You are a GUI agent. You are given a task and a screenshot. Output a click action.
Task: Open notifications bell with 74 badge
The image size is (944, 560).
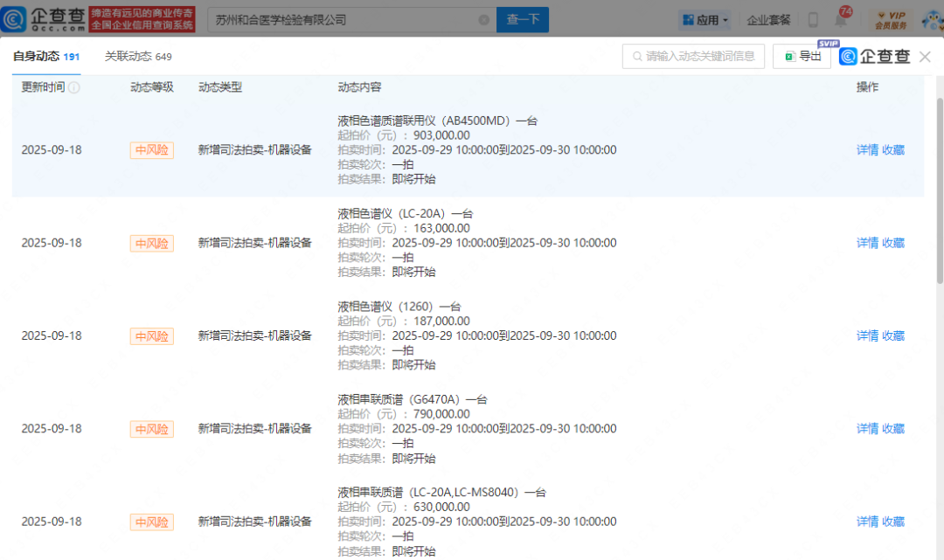pos(841,18)
